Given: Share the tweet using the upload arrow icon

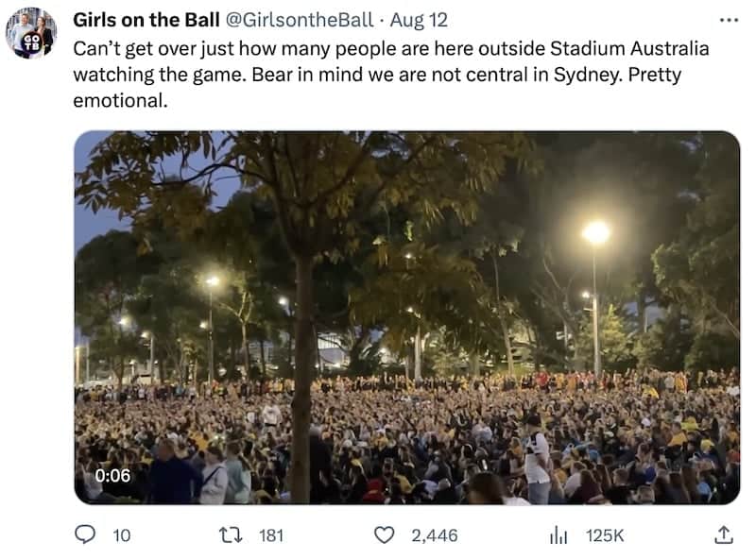Looking at the screenshot, I should click(723, 535).
